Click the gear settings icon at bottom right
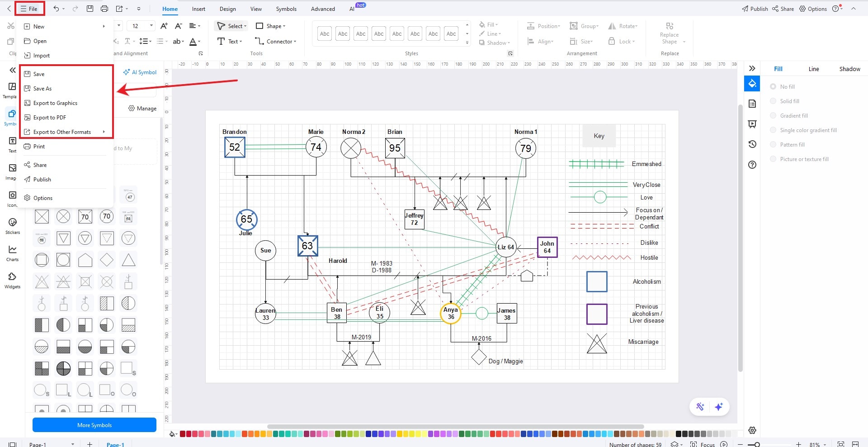The width and height of the screenshot is (868, 447). point(752,430)
